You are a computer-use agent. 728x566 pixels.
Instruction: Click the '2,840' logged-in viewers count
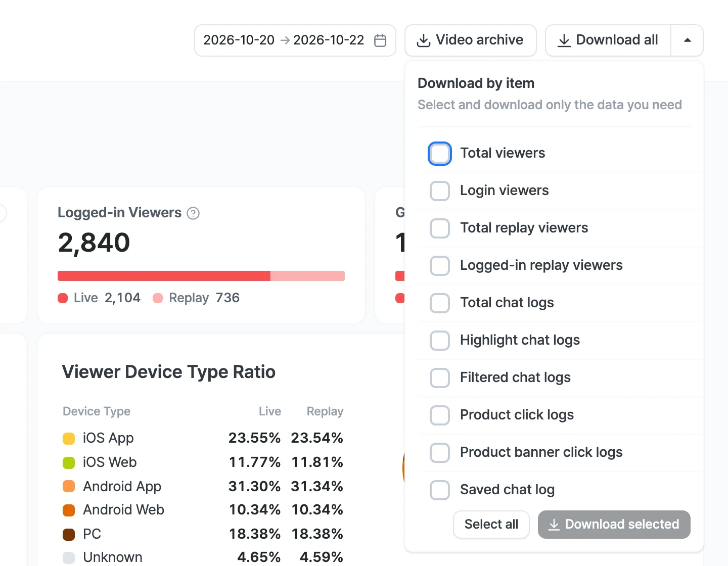point(94,243)
